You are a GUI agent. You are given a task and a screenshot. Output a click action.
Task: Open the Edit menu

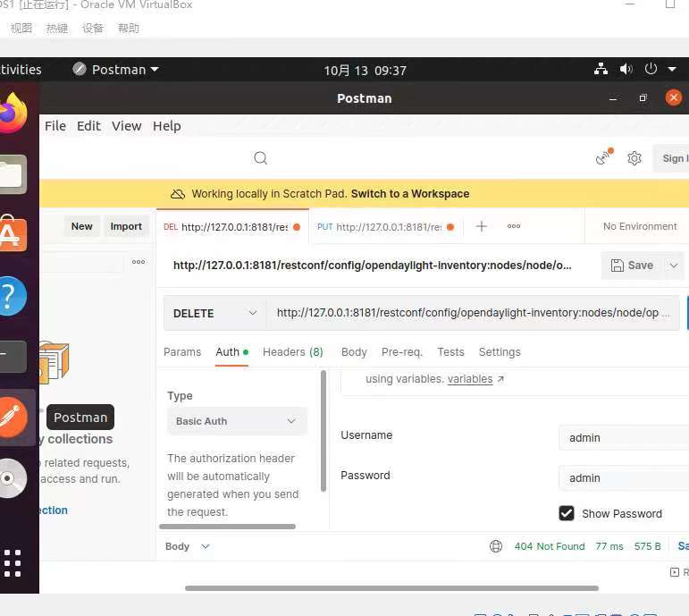(x=88, y=126)
